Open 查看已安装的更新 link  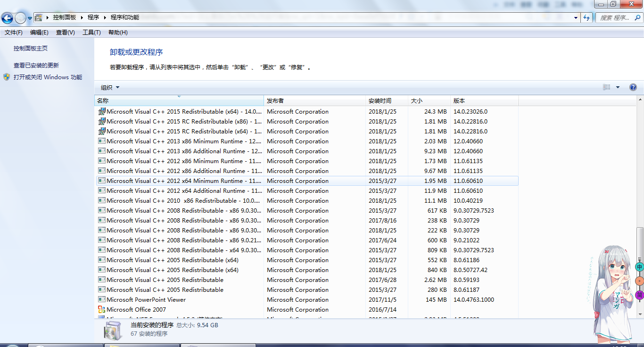(x=36, y=66)
